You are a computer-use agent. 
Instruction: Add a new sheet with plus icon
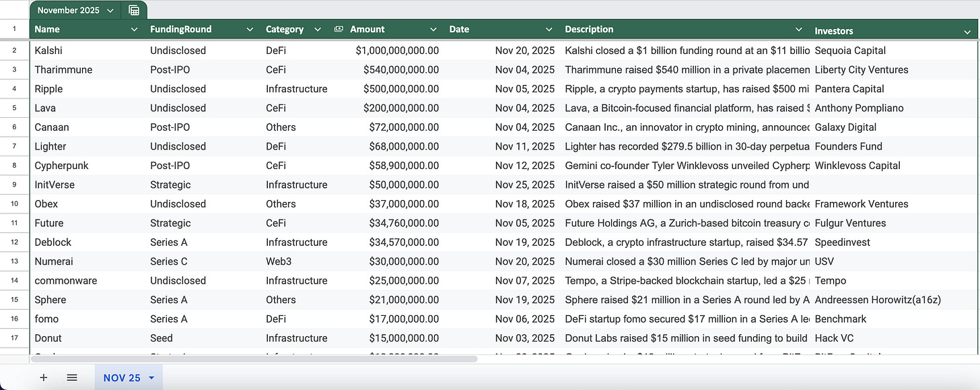coord(44,378)
